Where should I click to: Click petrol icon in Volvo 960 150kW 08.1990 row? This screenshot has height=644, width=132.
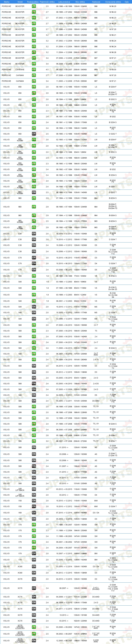(34, 207)
